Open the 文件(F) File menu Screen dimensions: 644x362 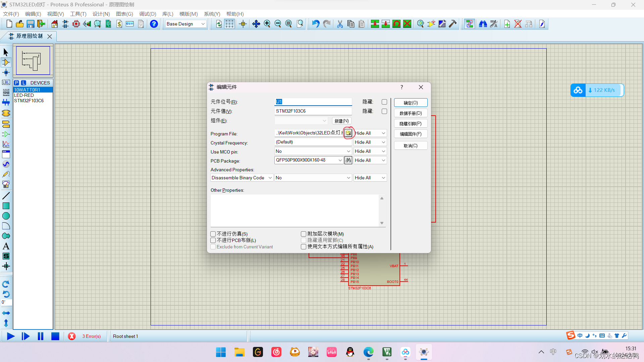[x=11, y=14]
